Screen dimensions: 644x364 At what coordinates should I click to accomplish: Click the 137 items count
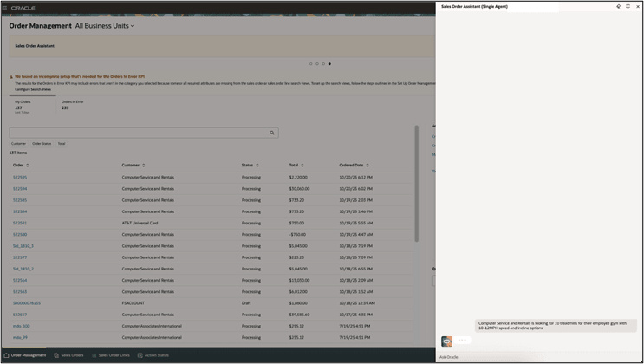18,153
